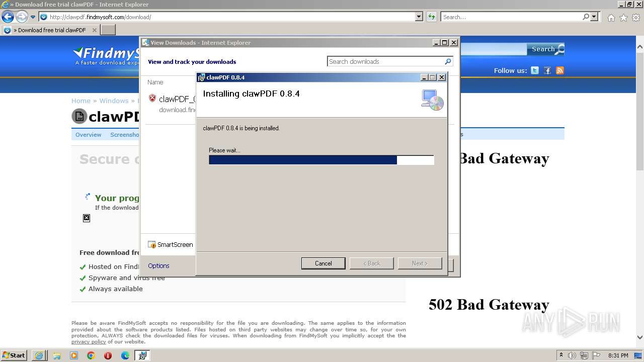The height and width of the screenshot is (362, 644).
Task: Click the Name column header in downloads
Action: pos(155,82)
